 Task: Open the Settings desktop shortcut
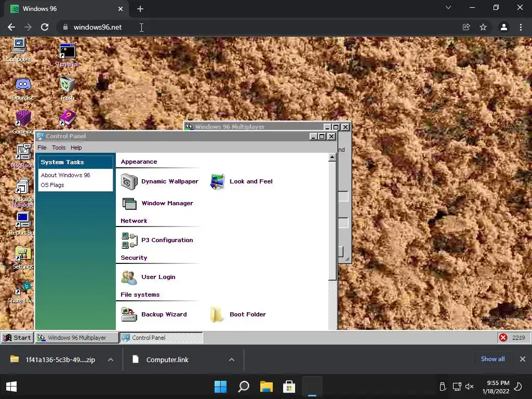pos(23,258)
